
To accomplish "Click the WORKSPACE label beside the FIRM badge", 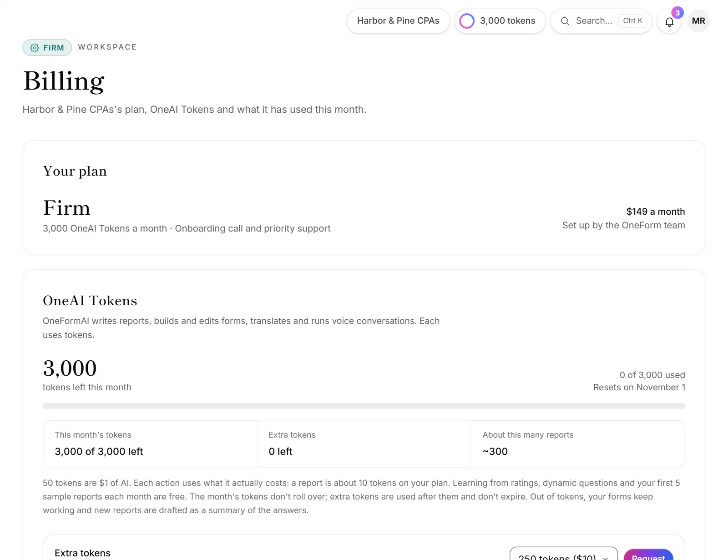I will coord(107,47).
